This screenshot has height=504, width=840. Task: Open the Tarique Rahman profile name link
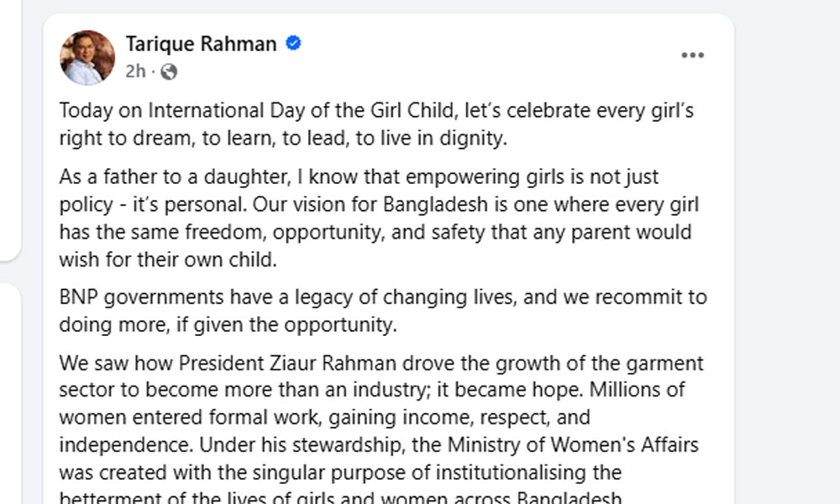pos(201,44)
